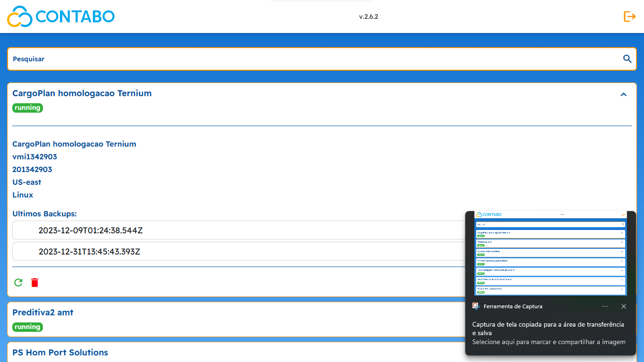Image resolution: width=644 pixels, height=362 pixels.
Task: Collapse the CargoPlan homologacao Ternium card
Action: (623, 94)
